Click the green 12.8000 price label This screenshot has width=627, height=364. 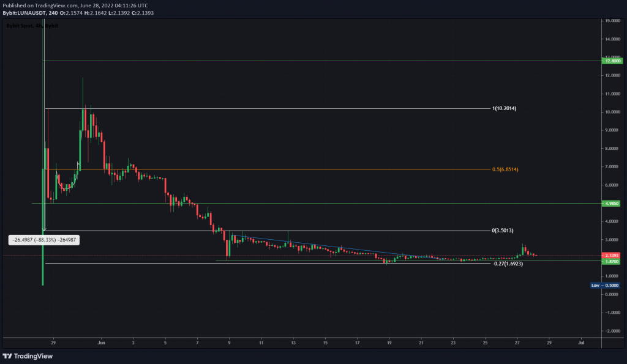click(x=612, y=61)
